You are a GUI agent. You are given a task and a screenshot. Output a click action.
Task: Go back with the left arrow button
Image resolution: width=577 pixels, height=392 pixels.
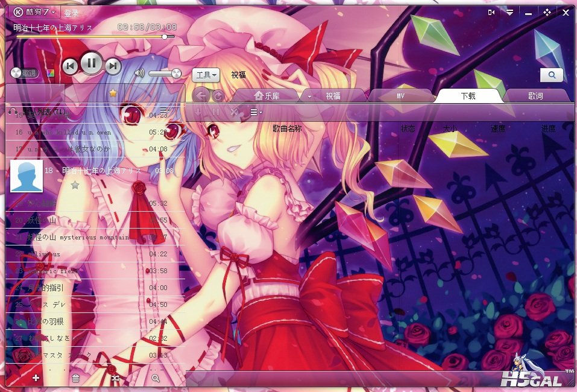(x=201, y=96)
